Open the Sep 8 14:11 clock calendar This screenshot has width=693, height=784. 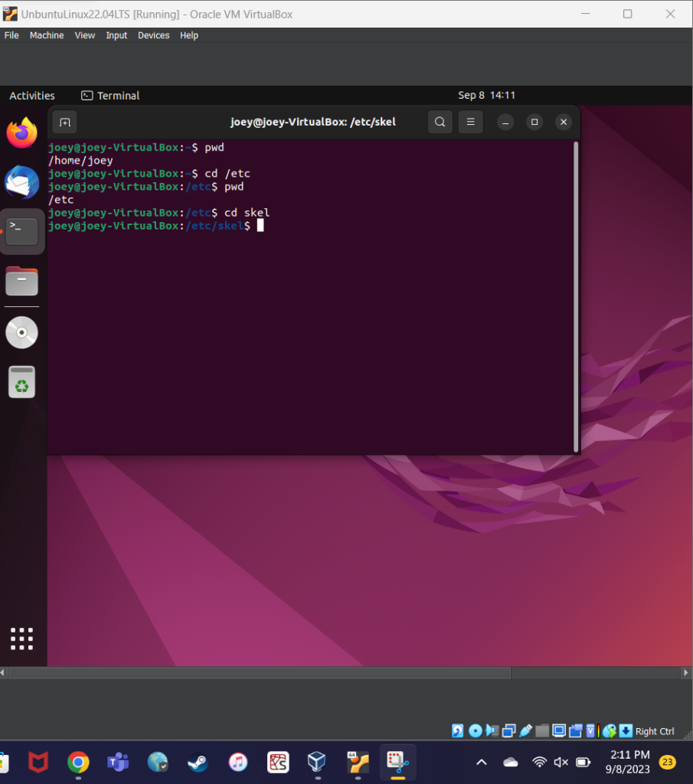486,95
